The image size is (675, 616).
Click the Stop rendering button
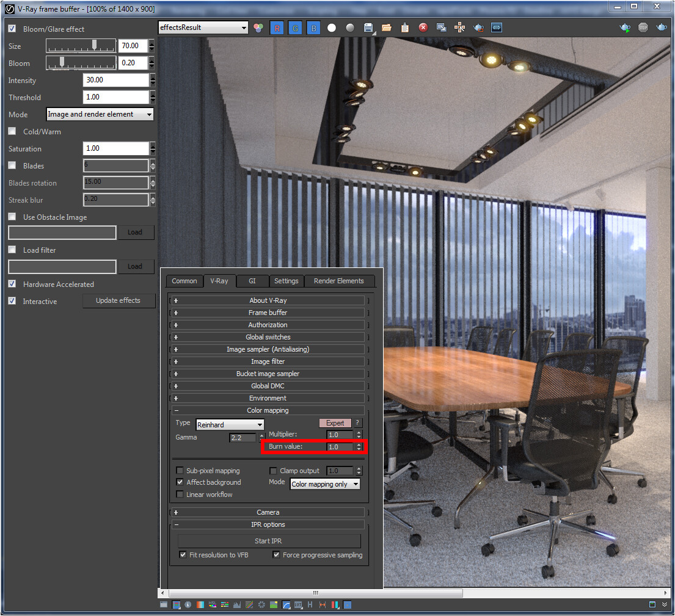643,27
